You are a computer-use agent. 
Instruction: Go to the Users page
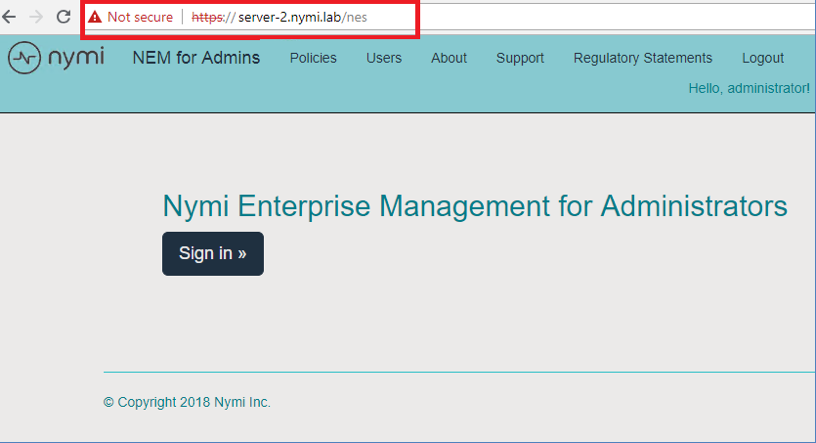tap(384, 58)
